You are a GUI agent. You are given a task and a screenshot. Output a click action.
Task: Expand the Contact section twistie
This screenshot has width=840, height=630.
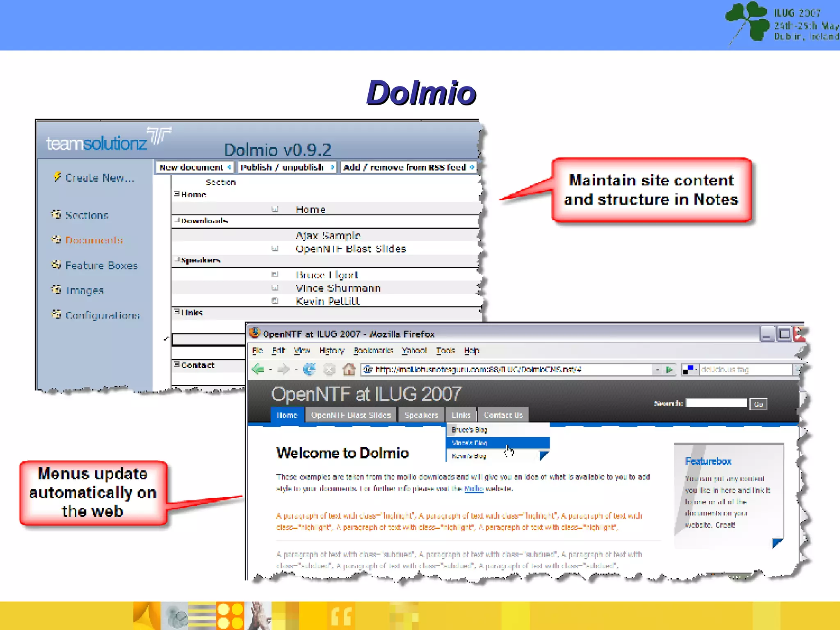[176, 364]
